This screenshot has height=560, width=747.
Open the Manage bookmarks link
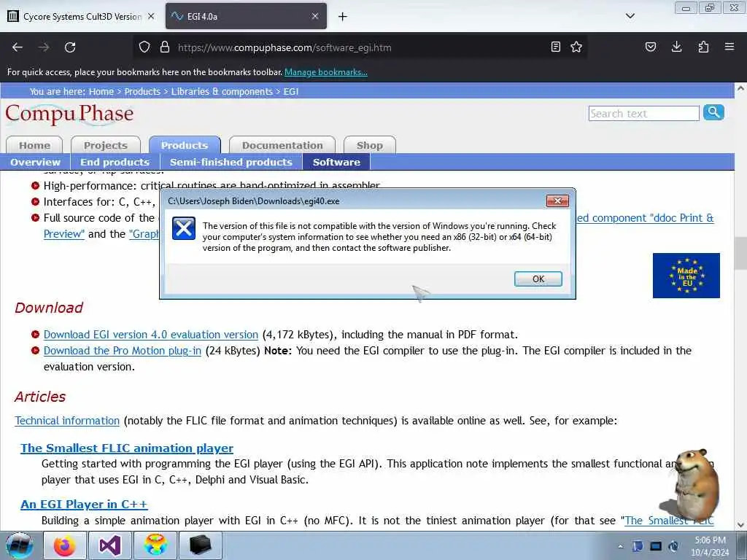tap(326, 72)
